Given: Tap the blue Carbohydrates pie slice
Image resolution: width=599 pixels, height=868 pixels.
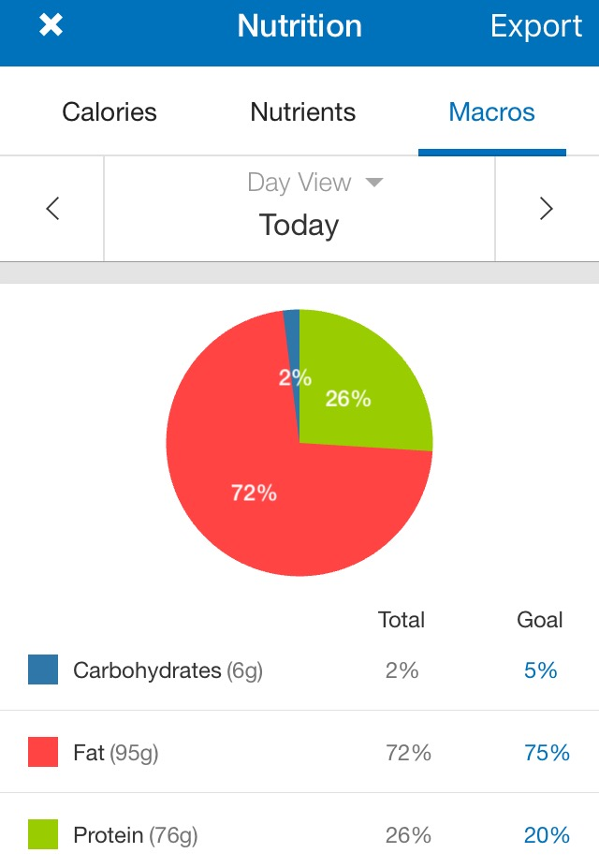Looking at the screenshot, I should [292, 323].
